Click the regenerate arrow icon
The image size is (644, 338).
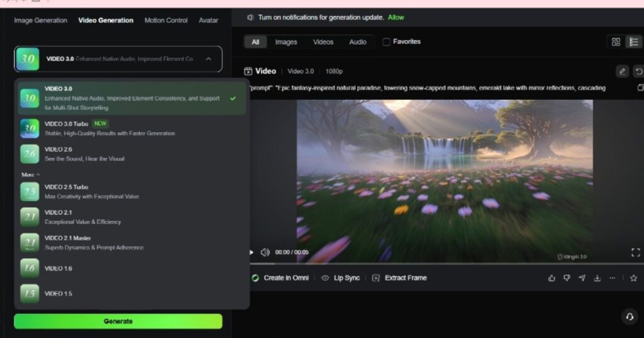[x=639, y=72]
